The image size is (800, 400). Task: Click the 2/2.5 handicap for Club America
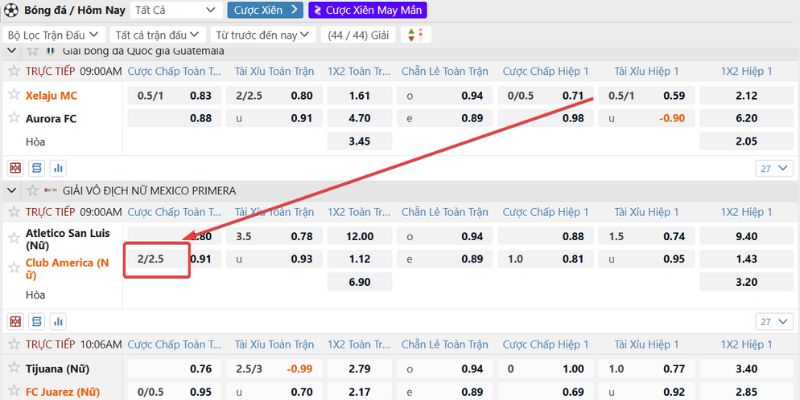(x=157, y=259)
